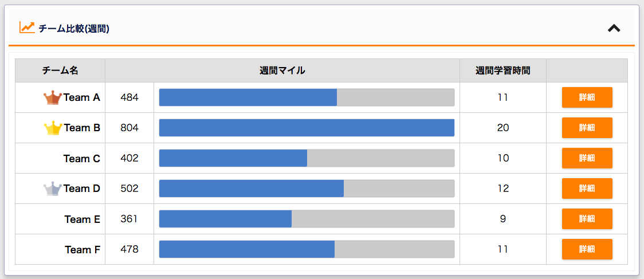Viewport: 644px width, 279px height.
Task: View 詳細 for Team C
Action: click(x=587, y=158)
